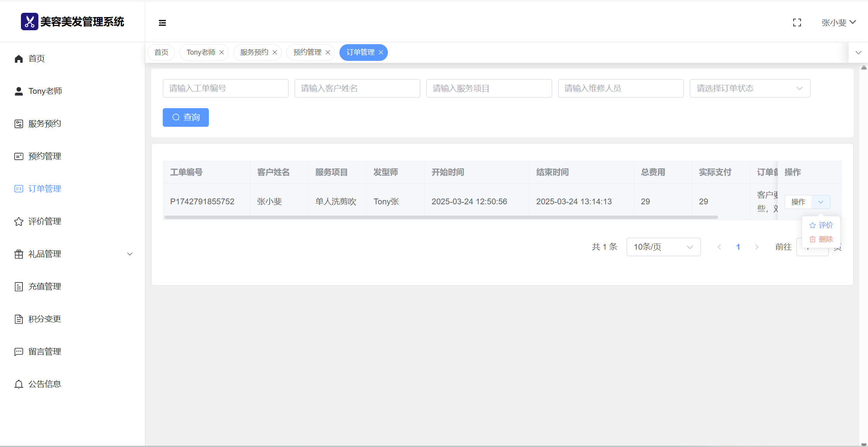868x447 pixels.
Task: Open 公告信息 bell icon in sidebar
Action: coord(19,384)
